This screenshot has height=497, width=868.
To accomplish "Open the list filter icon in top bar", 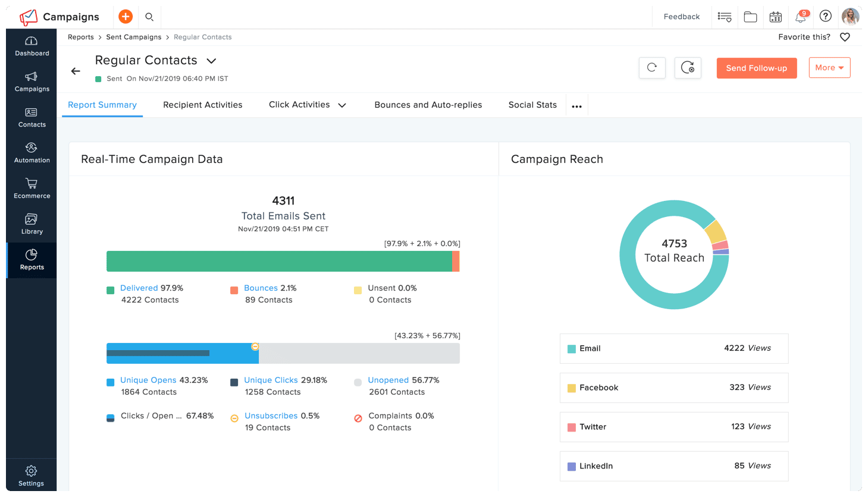I will click(x=725, y=17).
